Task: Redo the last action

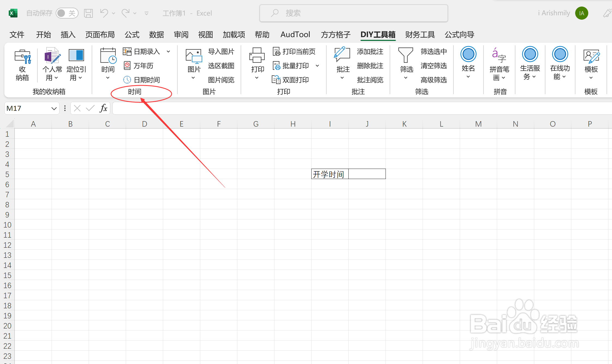Action: pos(126,13)
